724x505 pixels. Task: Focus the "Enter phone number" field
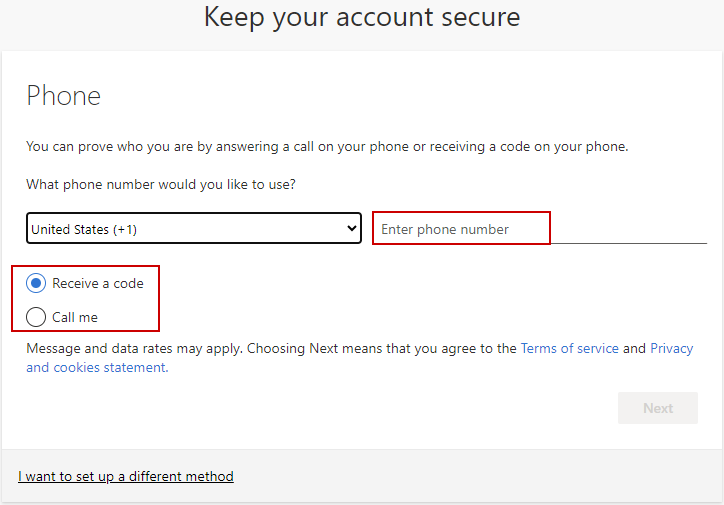(x=461, y=229)
